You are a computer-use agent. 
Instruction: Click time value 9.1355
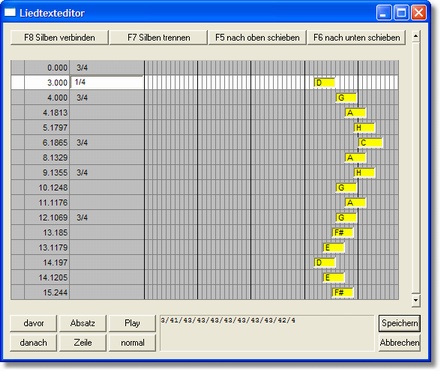55,173
